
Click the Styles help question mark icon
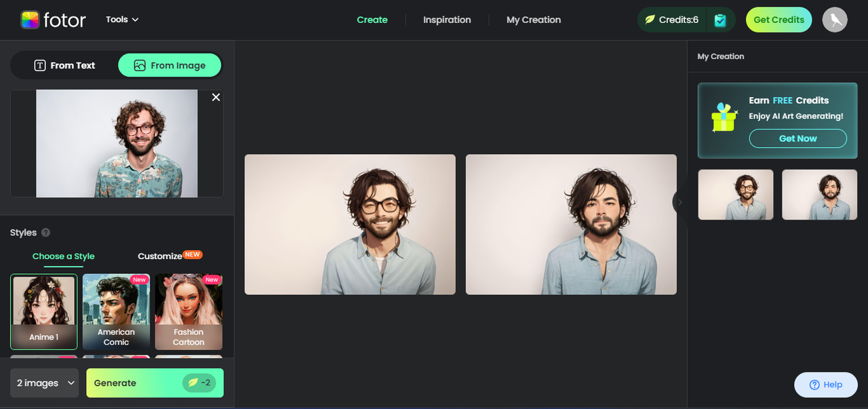45,233
